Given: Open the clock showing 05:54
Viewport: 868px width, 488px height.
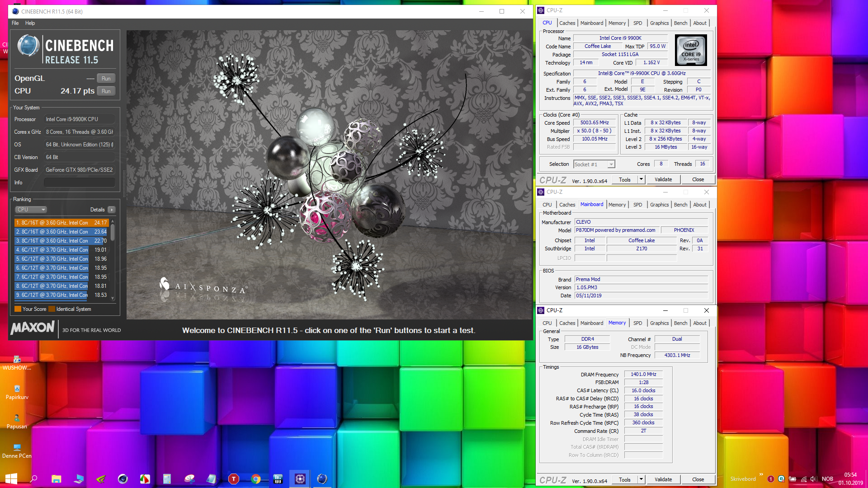Looking at the screenshot, I should 850,479.
